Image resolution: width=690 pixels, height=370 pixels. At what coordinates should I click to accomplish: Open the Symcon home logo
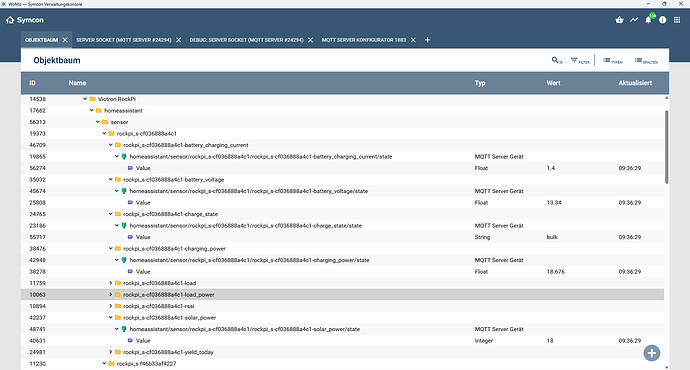24,20
